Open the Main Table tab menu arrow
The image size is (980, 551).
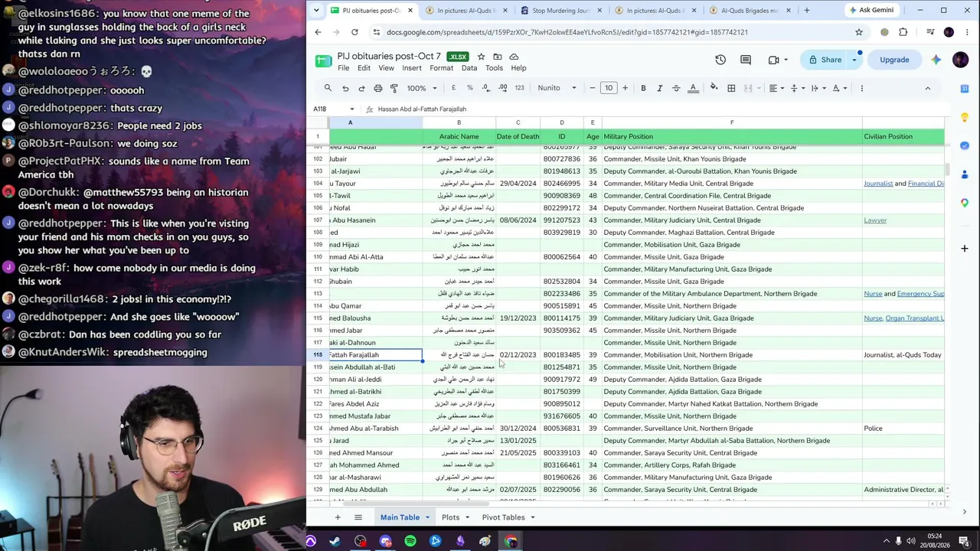click(x=427, y=517)
